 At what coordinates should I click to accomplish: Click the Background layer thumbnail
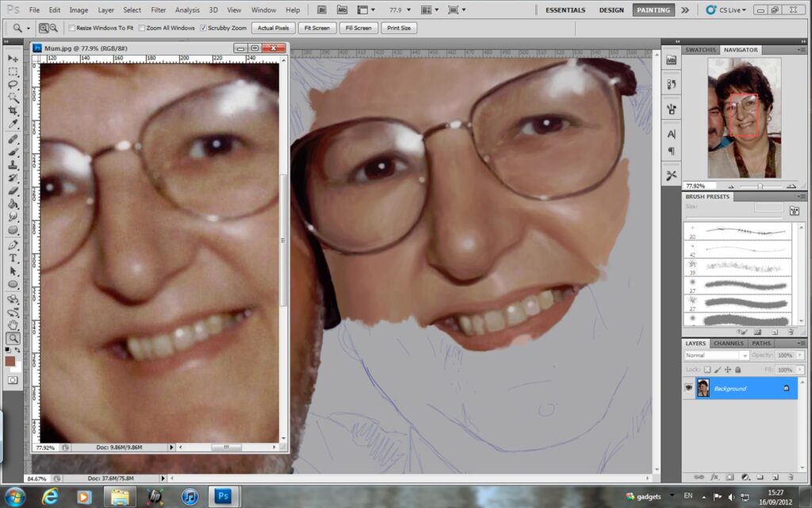tap(705, 388)
